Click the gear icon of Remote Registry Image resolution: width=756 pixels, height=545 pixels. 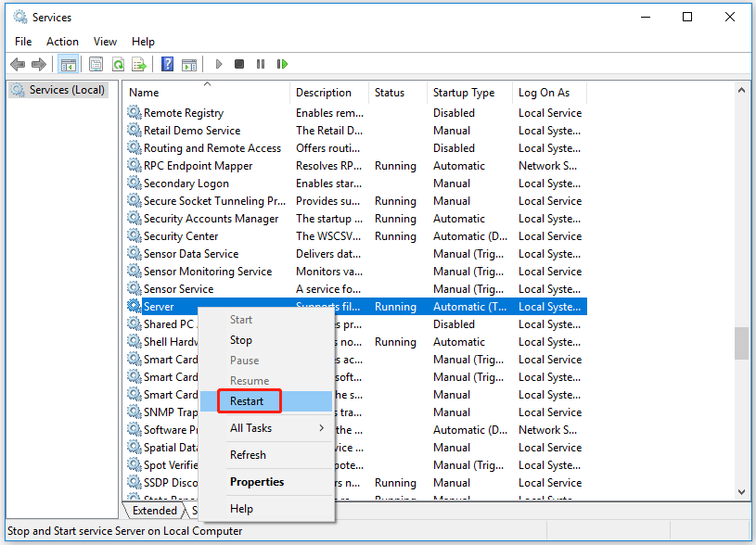tap(134, 112)
